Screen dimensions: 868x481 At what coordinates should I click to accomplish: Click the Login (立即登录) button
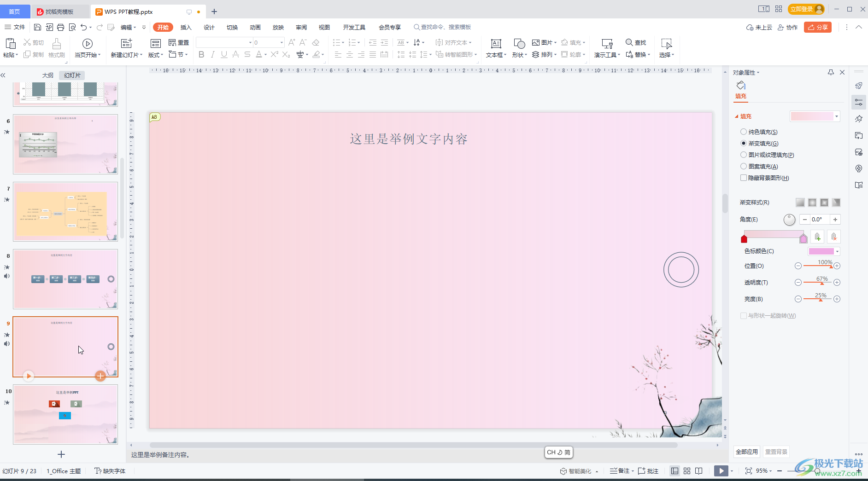pos(806,9)
